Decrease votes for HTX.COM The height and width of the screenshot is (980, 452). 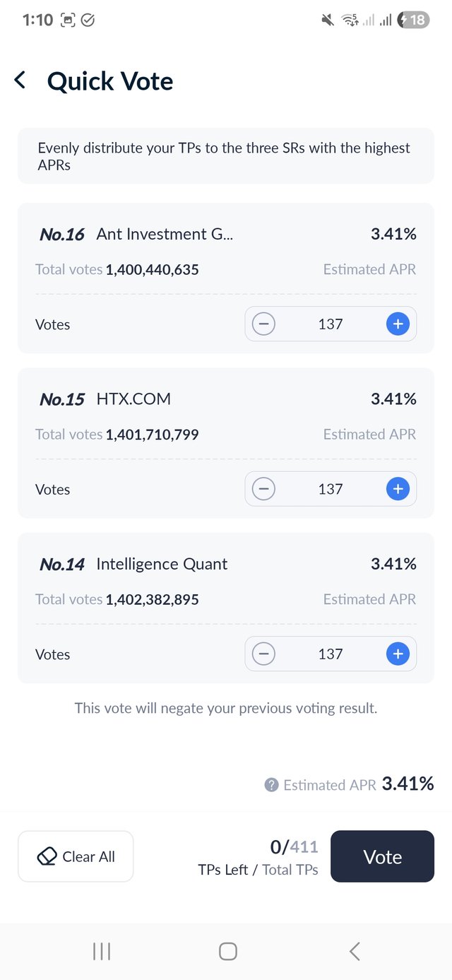[x=263, y=489]
